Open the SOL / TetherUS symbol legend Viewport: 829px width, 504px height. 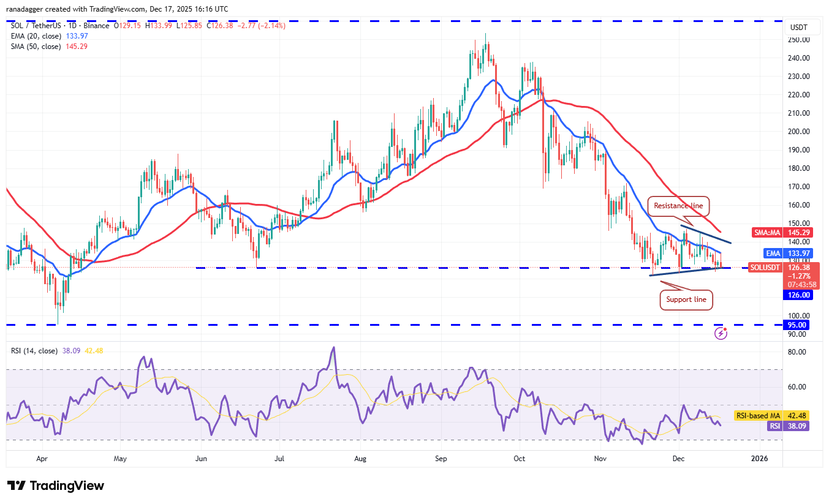pyautogui.click(x=59, y=26)
